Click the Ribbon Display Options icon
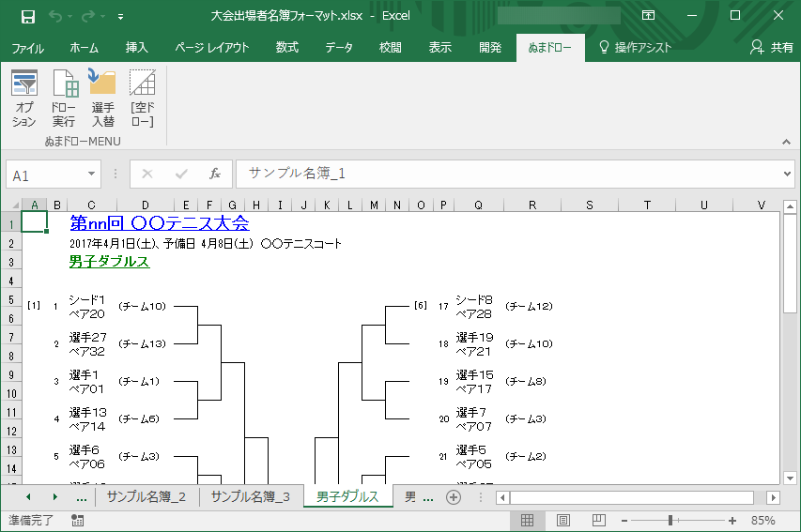The image size is (801, 532). tap(648, 15)
